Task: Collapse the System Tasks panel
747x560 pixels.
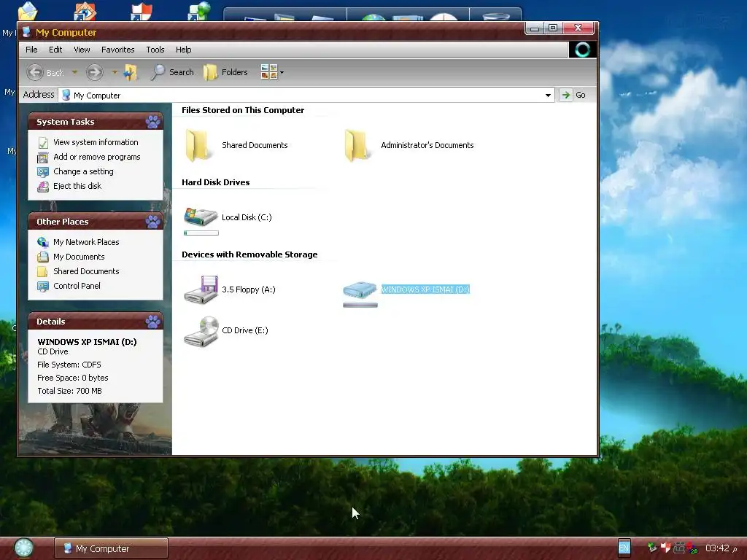Action: click(153, 122)
